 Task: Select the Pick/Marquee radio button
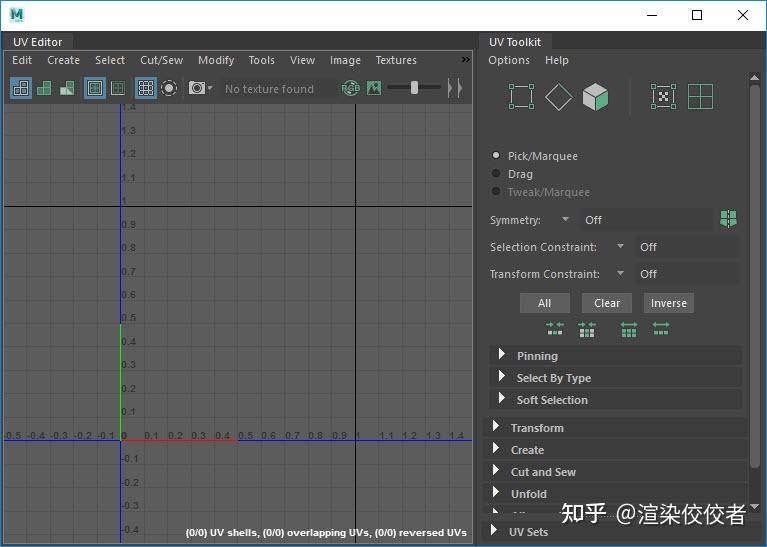pyautogui.click(x=496, y=156)
